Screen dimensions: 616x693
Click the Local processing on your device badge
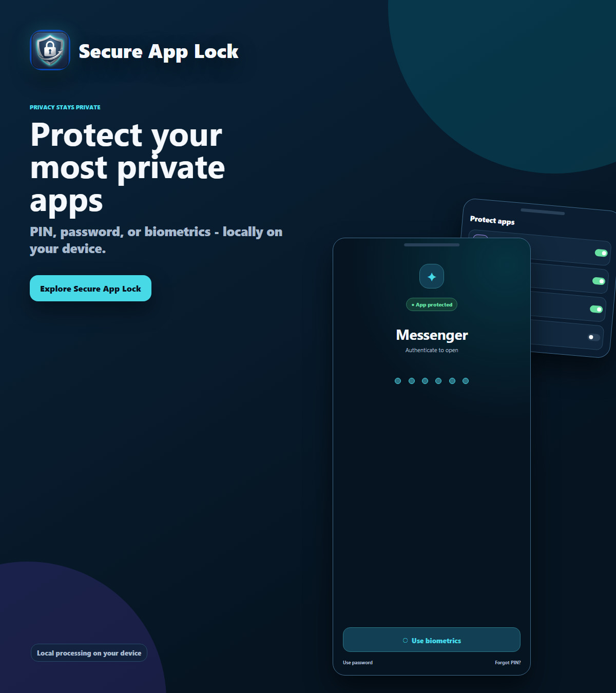[89, 653]
